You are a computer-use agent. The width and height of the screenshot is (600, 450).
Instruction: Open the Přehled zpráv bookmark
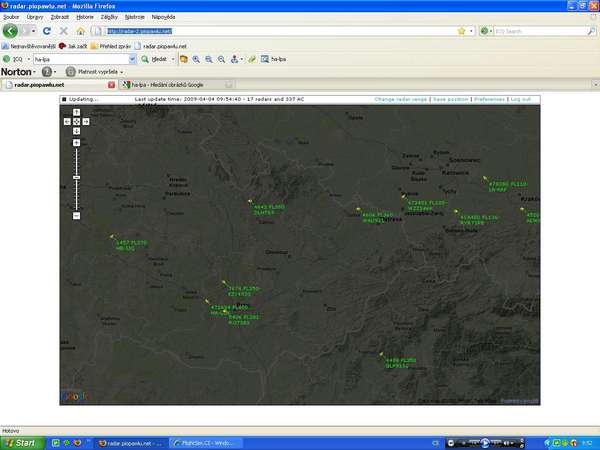coord(111,46)
